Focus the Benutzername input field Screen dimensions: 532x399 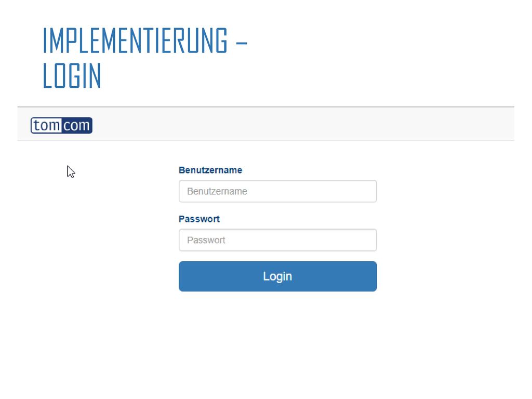point(277,191)
